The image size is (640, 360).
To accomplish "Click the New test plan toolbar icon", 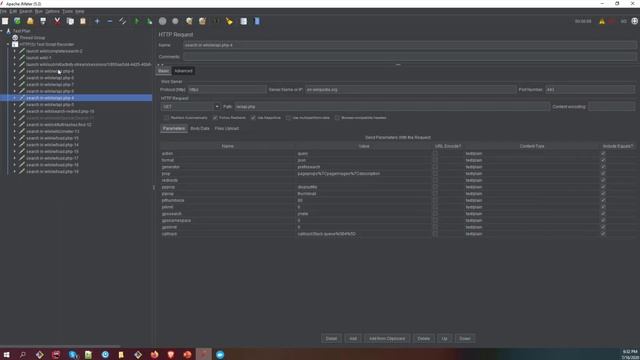I will point(5,21).
